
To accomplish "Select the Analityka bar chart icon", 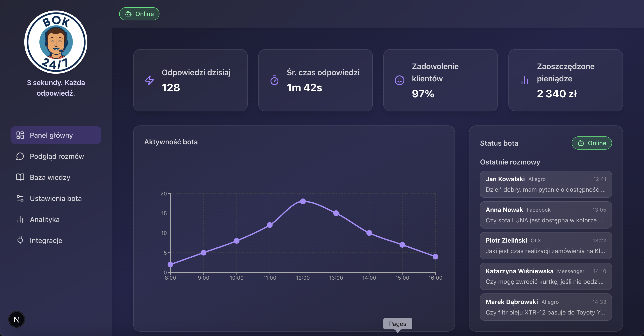I will 20,219.
